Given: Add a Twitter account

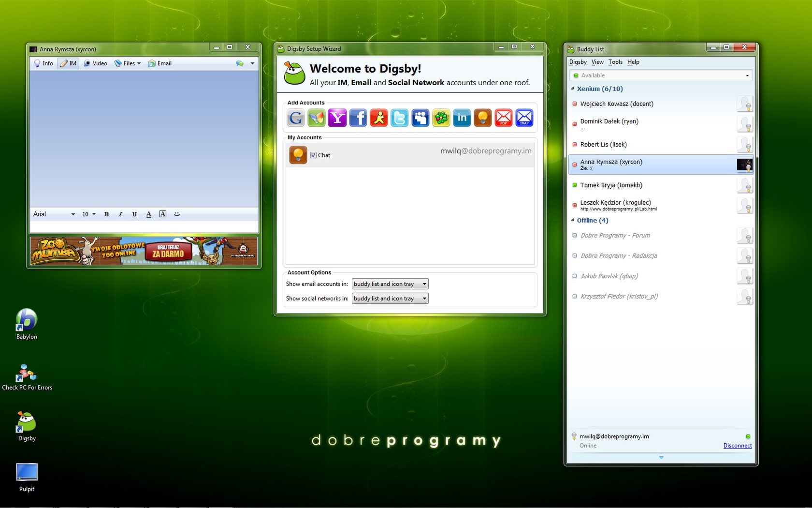Looking at the screenshot, I should click(x=400, y=118).
